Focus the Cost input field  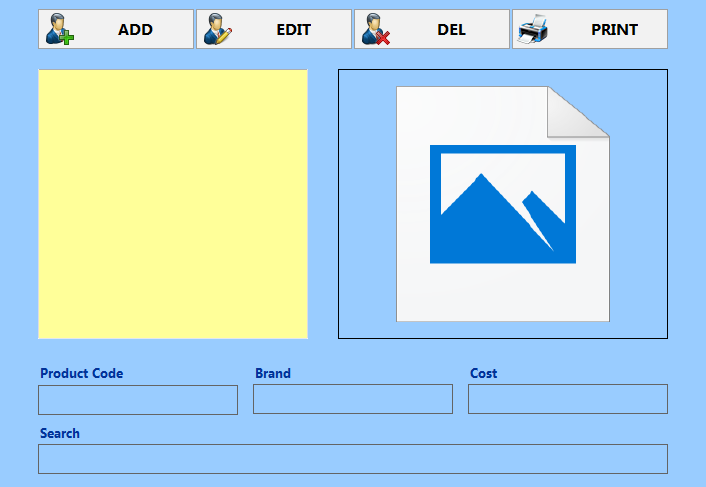coord(568,399)
